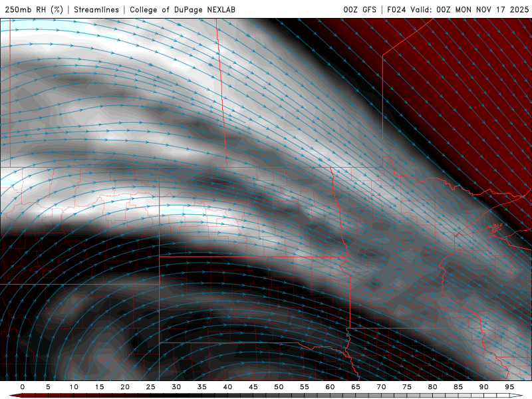Click the "25" label on color scale
532x399 pixels.
pos(151,387)
